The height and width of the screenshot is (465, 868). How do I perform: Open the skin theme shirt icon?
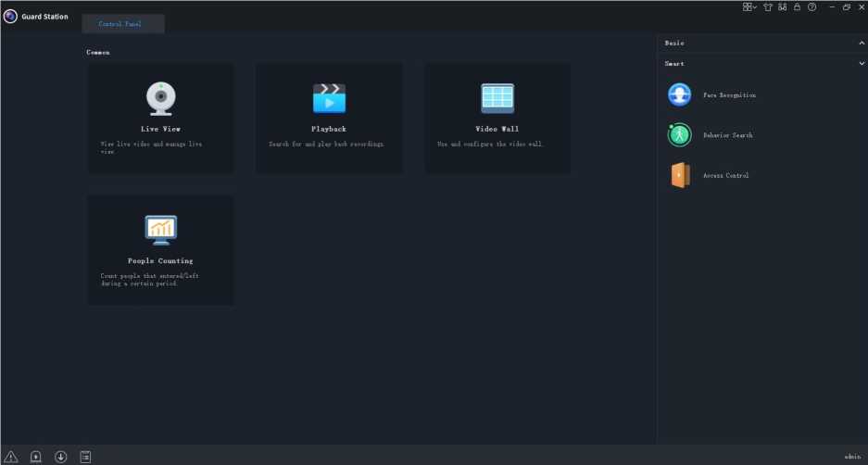[x=767, y=7]
